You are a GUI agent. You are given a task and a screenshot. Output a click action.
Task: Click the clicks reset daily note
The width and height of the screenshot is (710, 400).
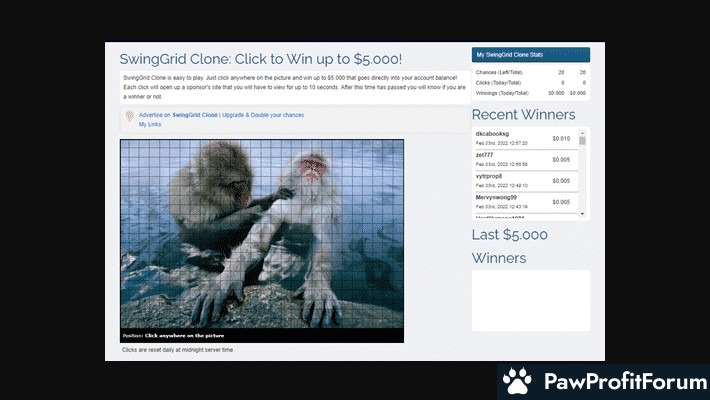(x=178, y=350)
